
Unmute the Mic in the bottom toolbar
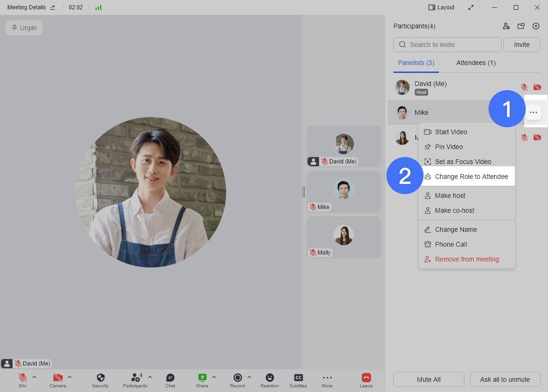(x=23, y=378)
